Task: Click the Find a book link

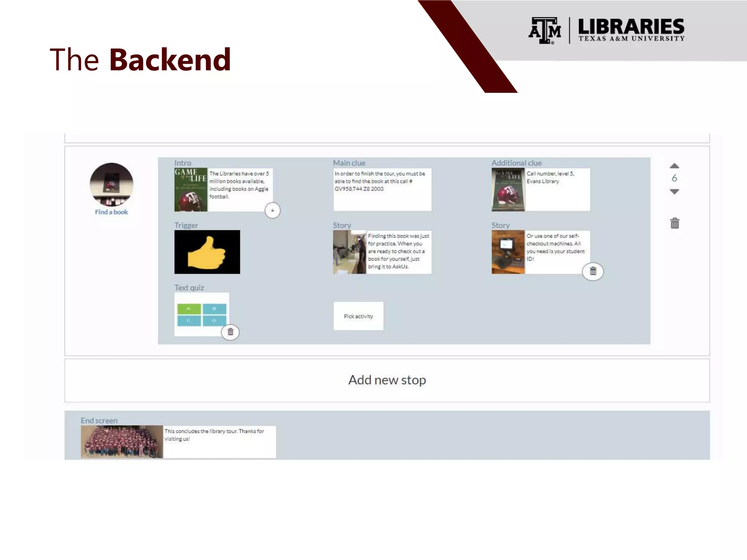Action: [112, 212]
